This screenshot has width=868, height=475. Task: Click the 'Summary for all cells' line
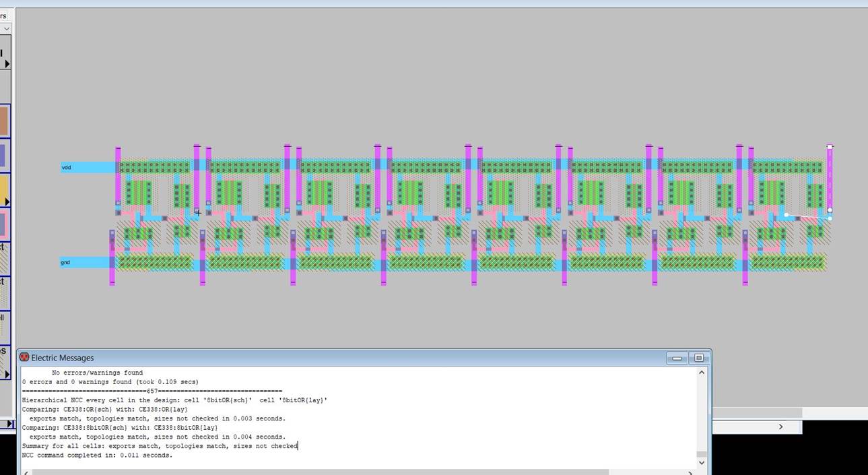point(160,446)
